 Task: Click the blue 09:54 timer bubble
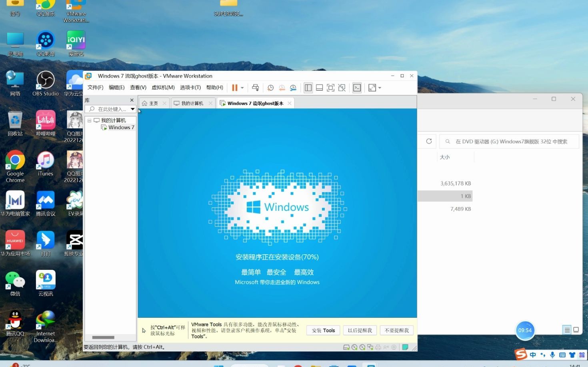pos(525,330)
